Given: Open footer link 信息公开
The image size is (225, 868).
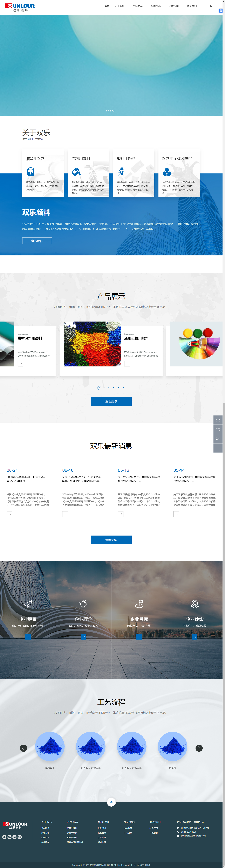Looking at the screenshot, I should 102,828.
